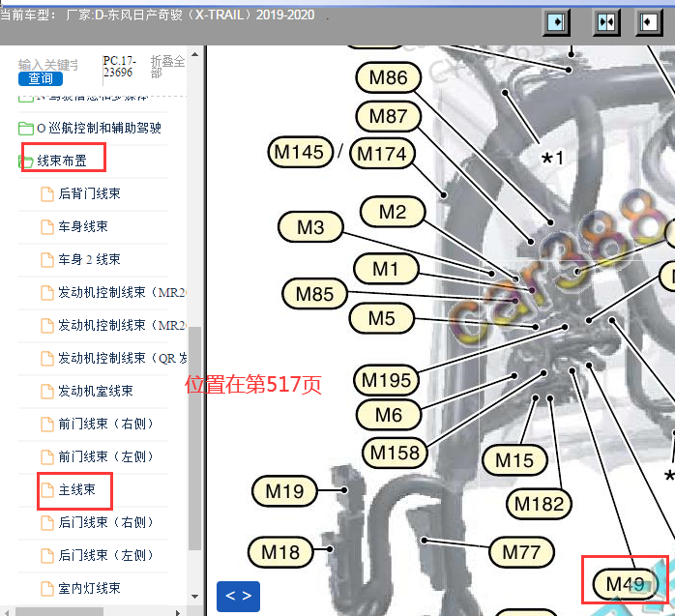
Task: Click connector label M18
Action: pyautogui.click(x=280, y=552)
